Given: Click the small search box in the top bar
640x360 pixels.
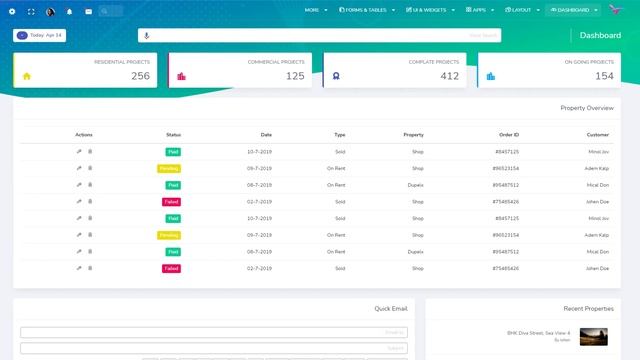Looking at the screenshot, I should click(111, 11).
